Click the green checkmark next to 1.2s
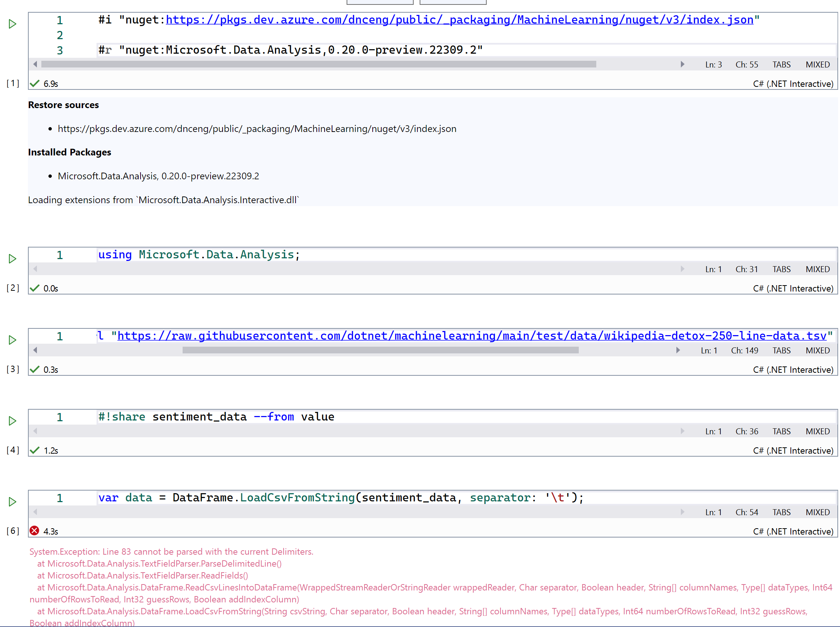840x627 pixels. pyautogui.click(x=35, y=450)
